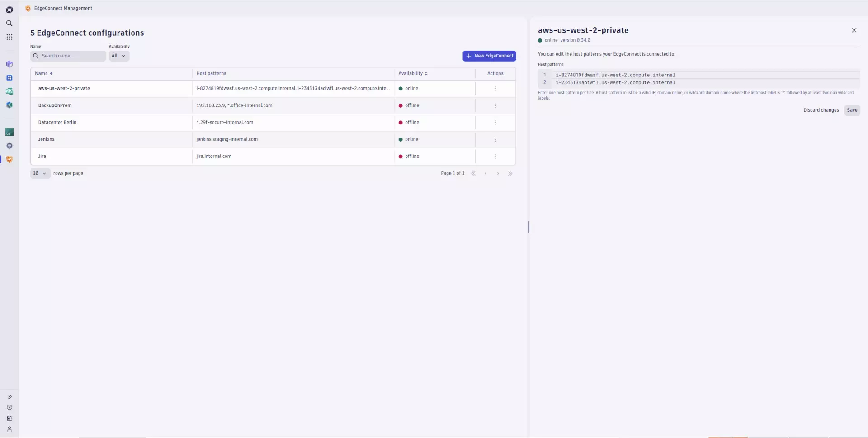Open the green Ch app icon in the sidebar
Viewport: 868px width, 438px height.
pyautogui.click(x=9, y=132)
